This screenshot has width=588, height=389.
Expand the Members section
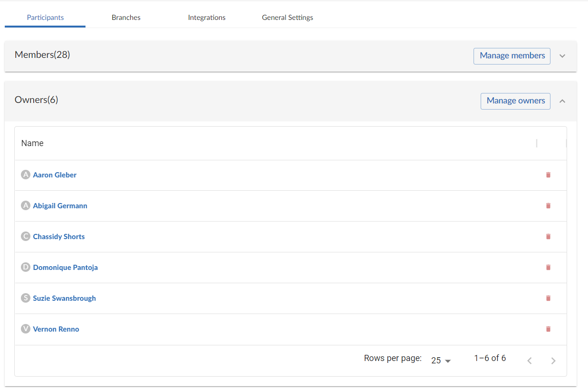(562, 56)
